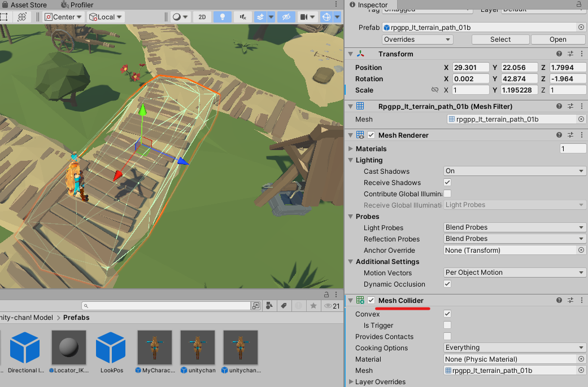
Task: Click the Prefab object picker circle
Action: 581,27
